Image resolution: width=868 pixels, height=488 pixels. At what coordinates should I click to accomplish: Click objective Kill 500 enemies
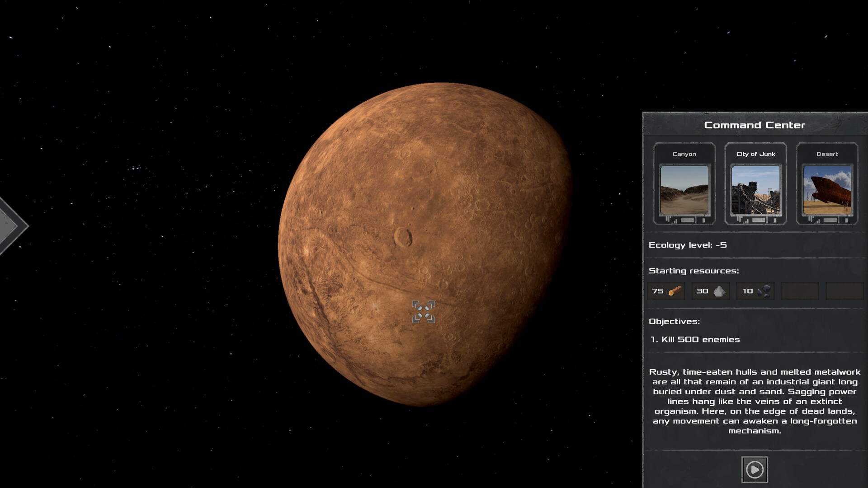pos(695,339)
